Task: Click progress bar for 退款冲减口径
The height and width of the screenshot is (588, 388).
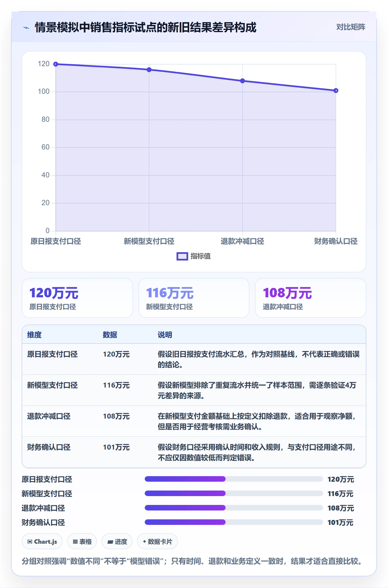Action: (x=234, y=508)
